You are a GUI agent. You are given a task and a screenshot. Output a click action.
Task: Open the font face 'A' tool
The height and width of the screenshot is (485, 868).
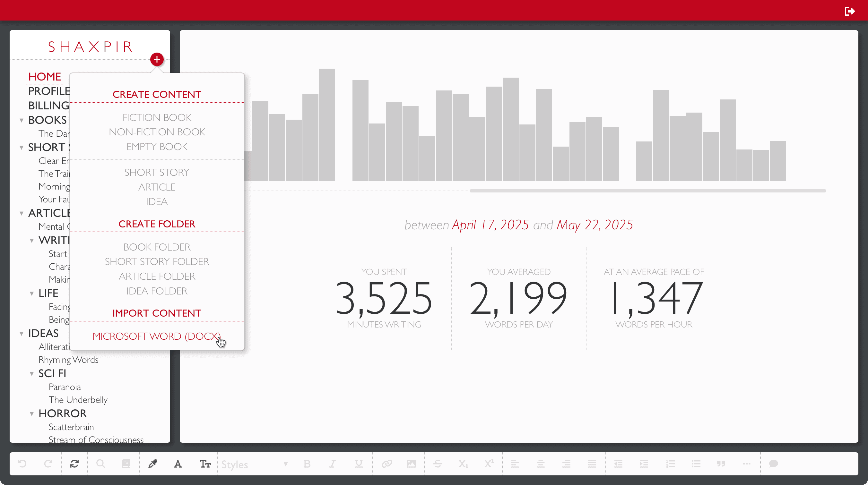[x=178, y=464]
